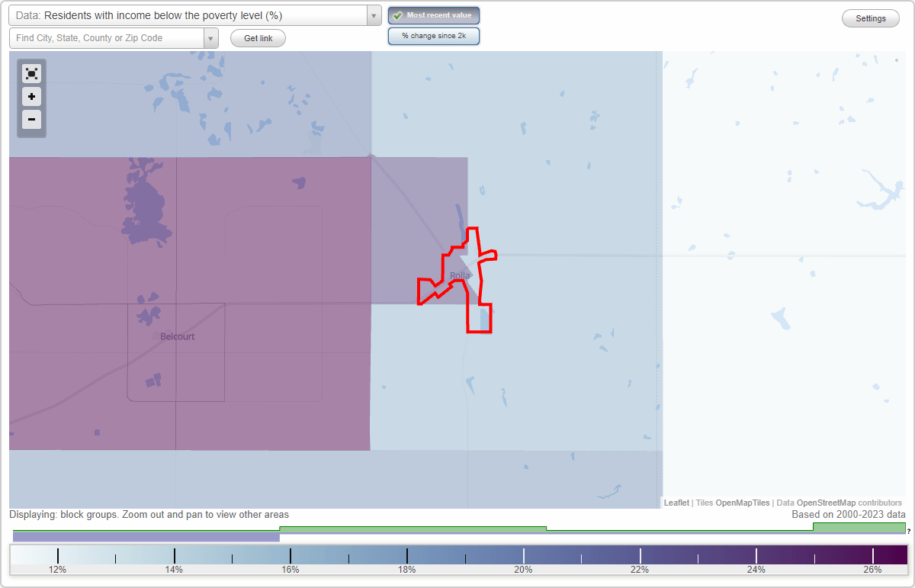This screenshot has height=588, width=915.
Task: Click the Belcourt area on the map
Action: coord(176,336)
